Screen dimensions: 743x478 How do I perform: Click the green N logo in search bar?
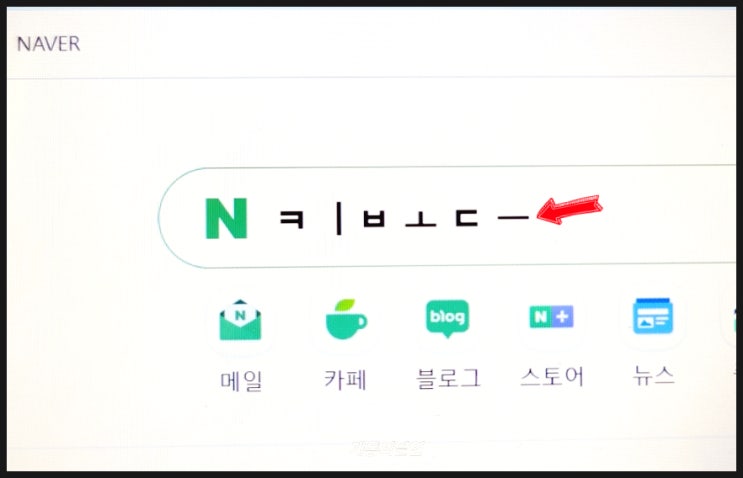[226, 218]
